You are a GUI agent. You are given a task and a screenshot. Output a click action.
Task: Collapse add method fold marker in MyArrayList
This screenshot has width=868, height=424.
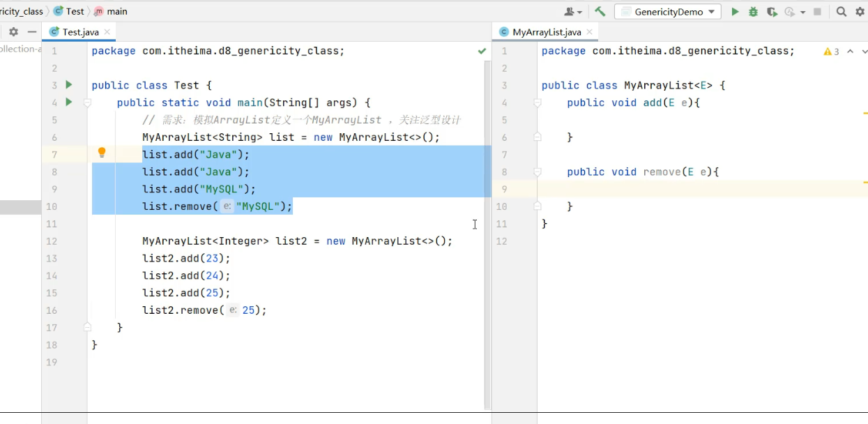pyautogui.click(x=538, y=103)
